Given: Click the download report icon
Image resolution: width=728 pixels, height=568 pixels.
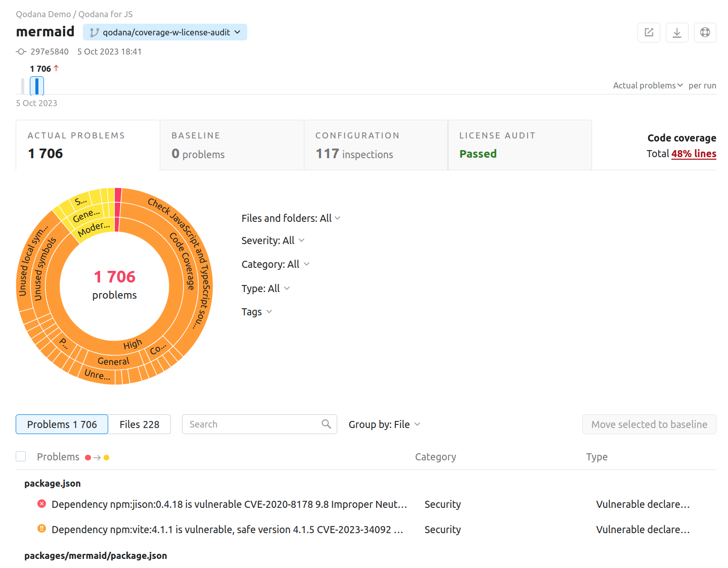Looking at the screenshot, I should point(677,33).
